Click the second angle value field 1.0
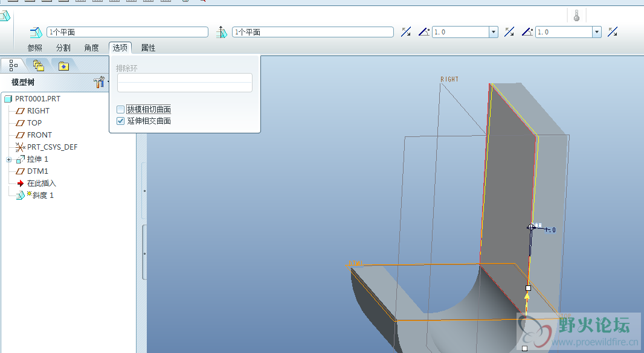This screenshot has height=353, width=644. pos(564,32)
